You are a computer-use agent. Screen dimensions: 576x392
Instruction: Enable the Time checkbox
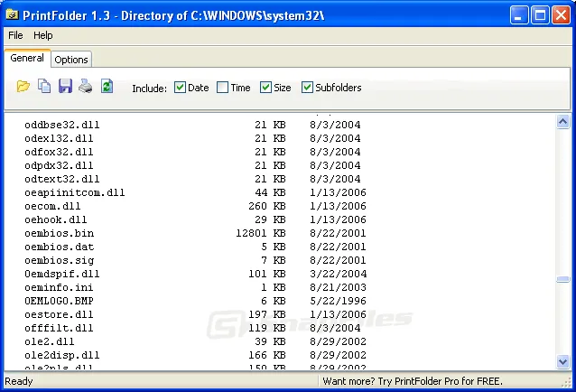click(222, 88)
